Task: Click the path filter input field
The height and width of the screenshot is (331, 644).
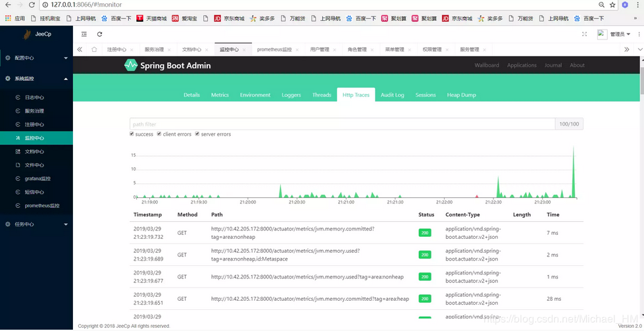Action: pyautogui.click(x=342, y=124)
